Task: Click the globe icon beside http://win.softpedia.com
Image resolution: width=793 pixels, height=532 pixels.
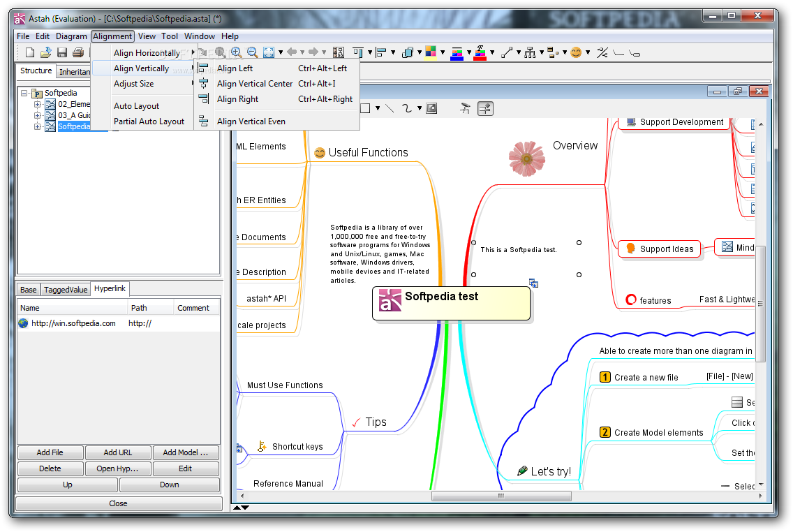Action: tap(23, 323)
